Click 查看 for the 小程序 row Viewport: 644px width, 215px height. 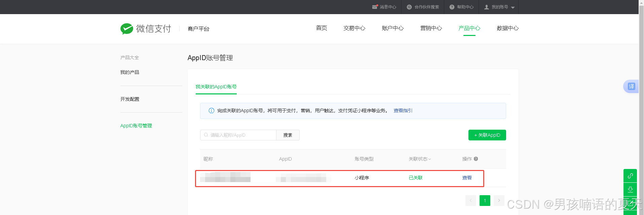467,178
